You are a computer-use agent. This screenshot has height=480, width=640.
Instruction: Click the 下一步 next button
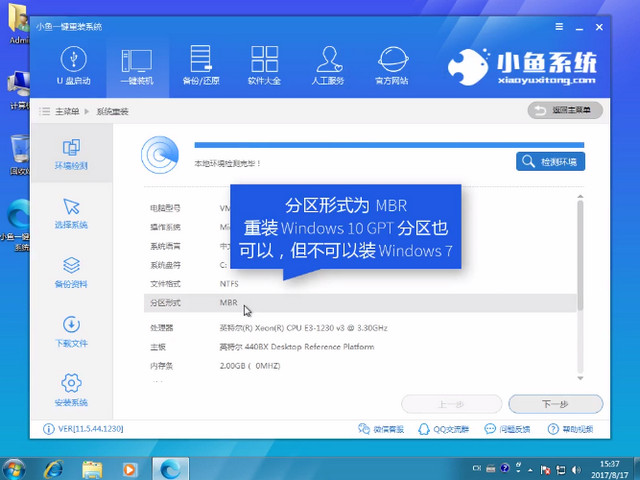pos(555,404)
